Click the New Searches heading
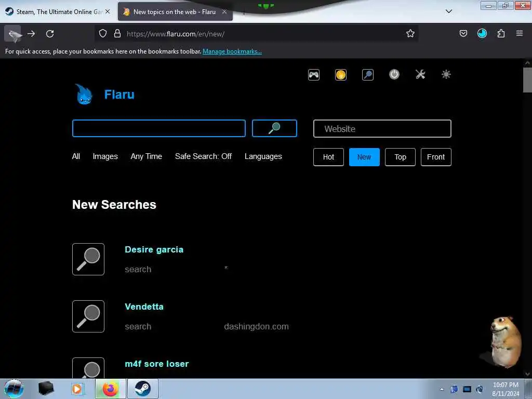The width and height of the screenshot is (532, 399). [x=114, y=205]
